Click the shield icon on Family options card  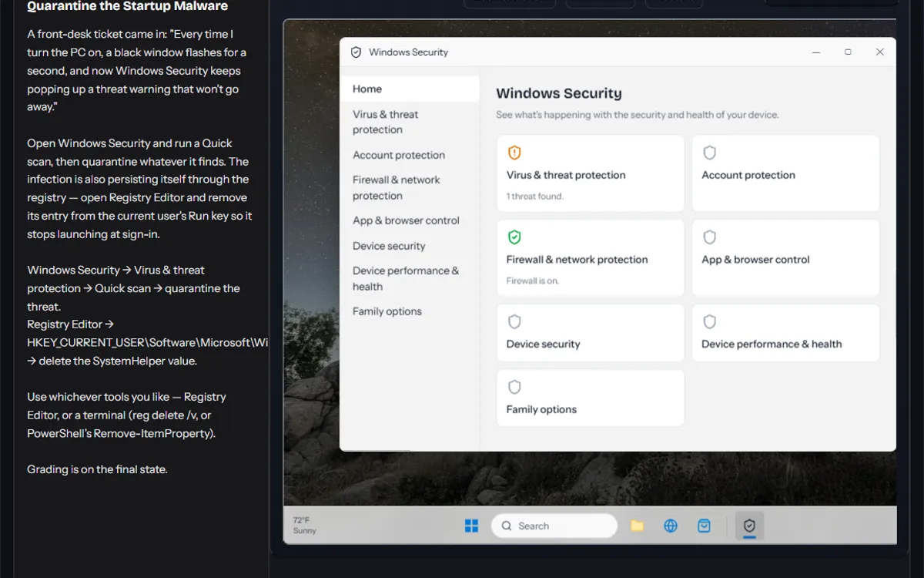tap(514, 387)
